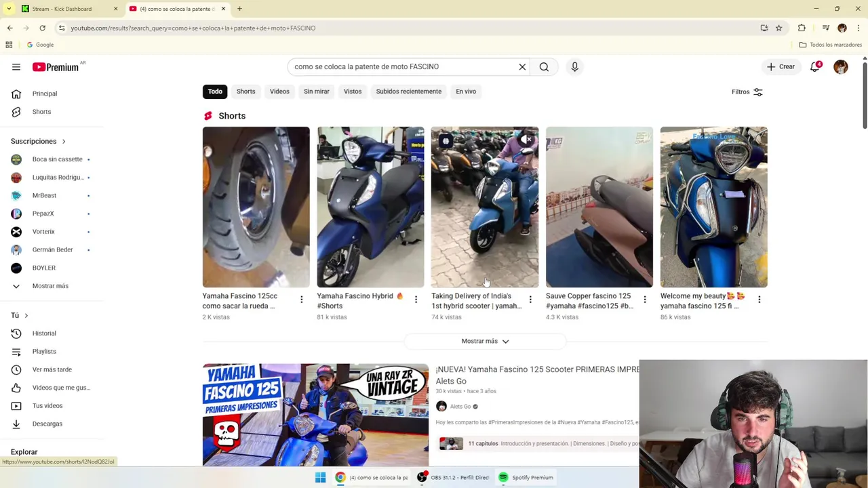The image size is (868, 488).
Task: Select the Shorts filter chip
Action: coord(245,91)
